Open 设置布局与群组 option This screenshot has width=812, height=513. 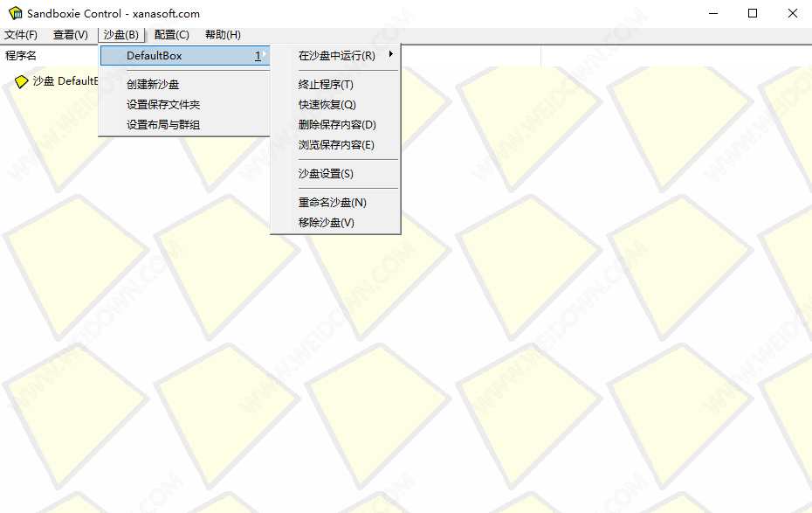[163, 125]
